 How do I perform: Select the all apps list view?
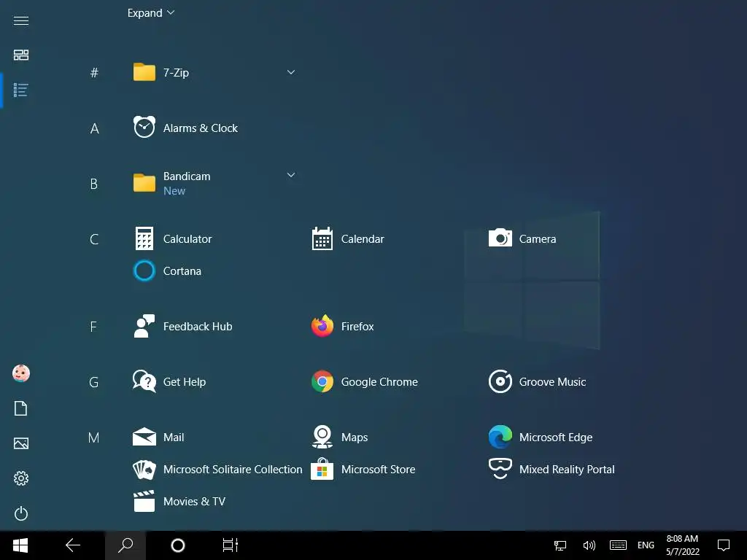pos(21,90)
